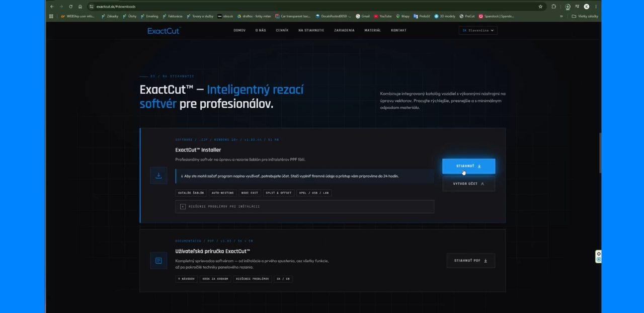Click the RIEŠENIE PROBLÉMOV tag in manual card
The width and height of the screenshot is (644, 313).
coord(253,278)
